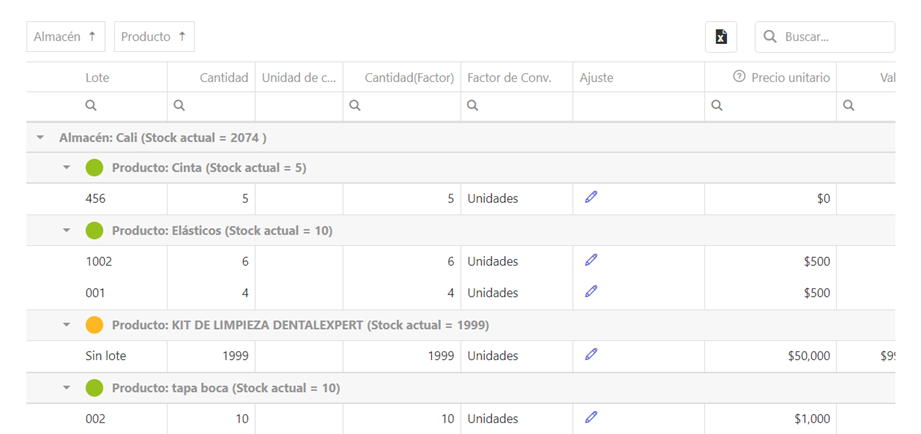Collapse the Producto: Cinta group
This screenshot has width=921, height=434.
pos(67,168)
